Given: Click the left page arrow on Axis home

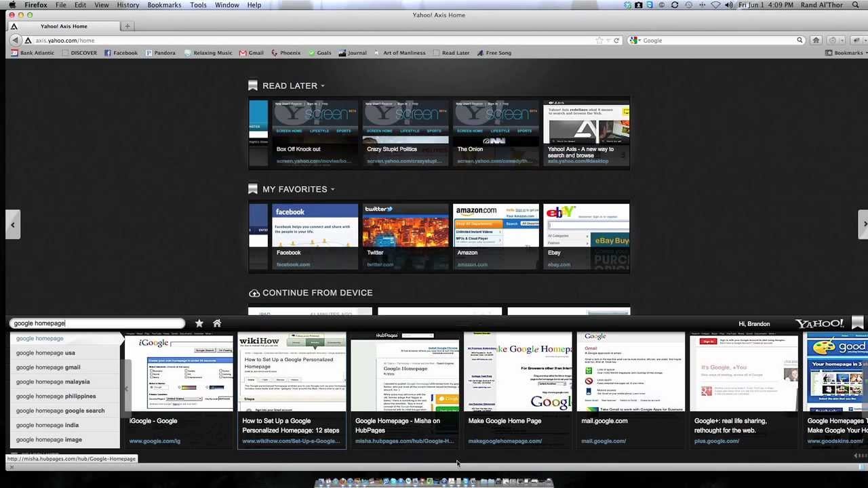Looking at the screenshot, I should (12, 224).
